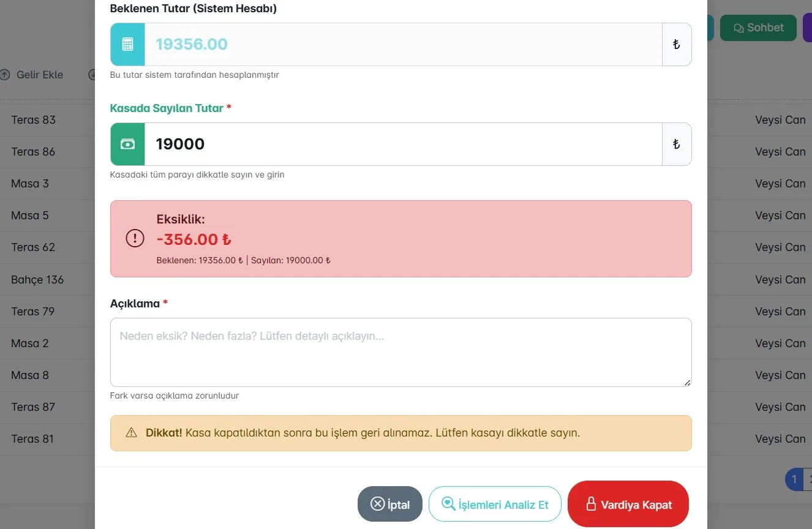This screenshot has width=812, height=529.
Task: Focus the Kasada Sayılan Tutar field
Action: pos(403,144)
